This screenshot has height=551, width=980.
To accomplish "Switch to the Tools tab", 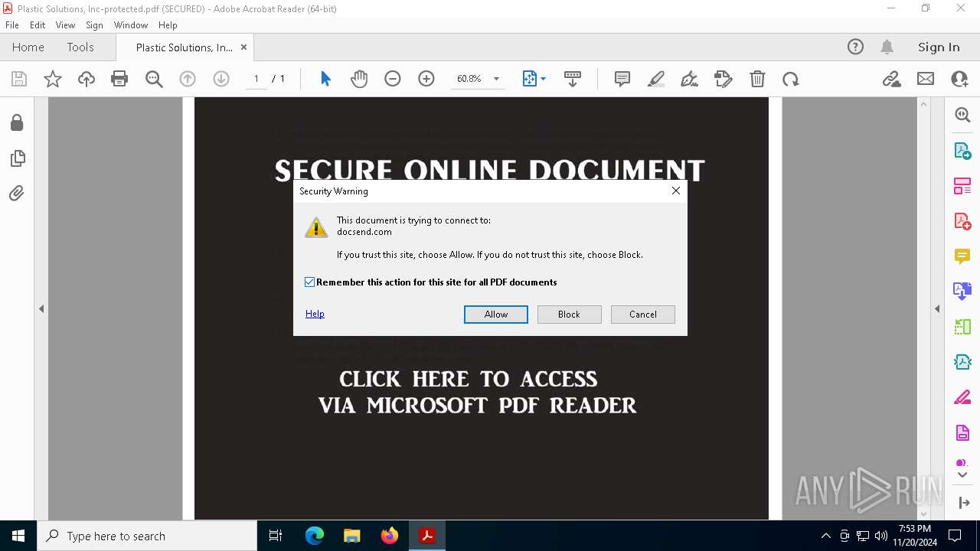I will 80,47.
